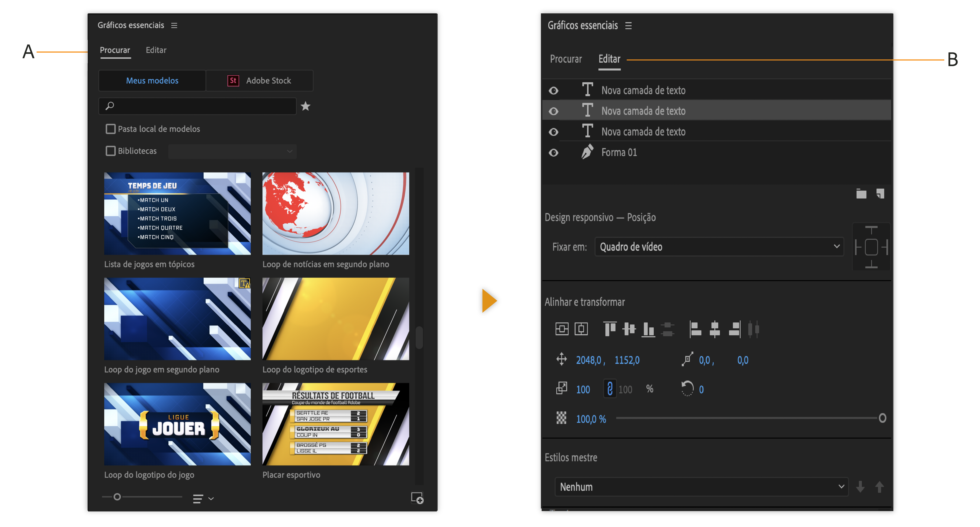Viewport: 980px width, 527px height.
Task: Click the horizontal center alignment icon
Action: 714,329
